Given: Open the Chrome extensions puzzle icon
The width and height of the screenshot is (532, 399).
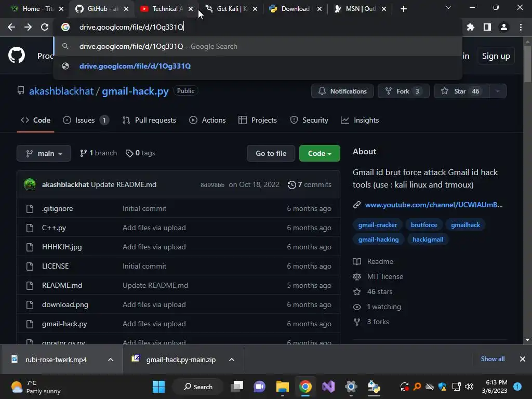Looking at the screenshot, I should 470,27.
